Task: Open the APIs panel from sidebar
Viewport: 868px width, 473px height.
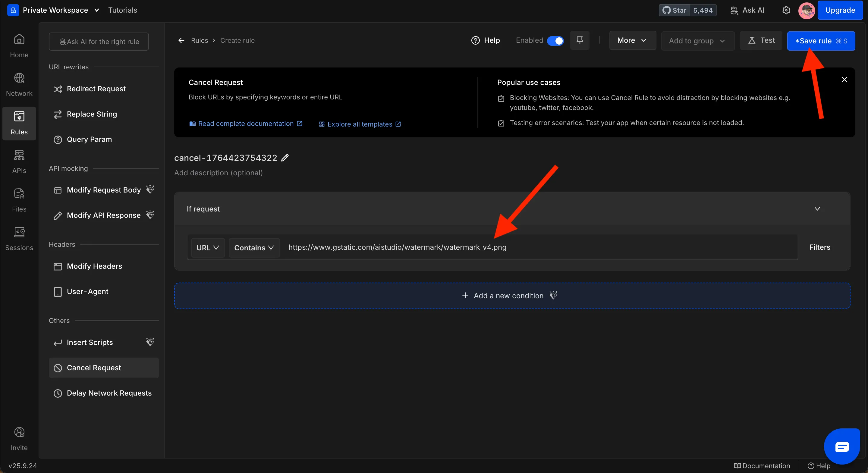Action: [19, 161]
